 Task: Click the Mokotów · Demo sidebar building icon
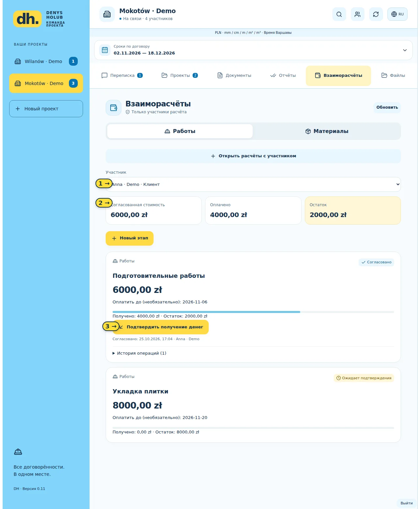pyautogui.click(x=18, y=83)
